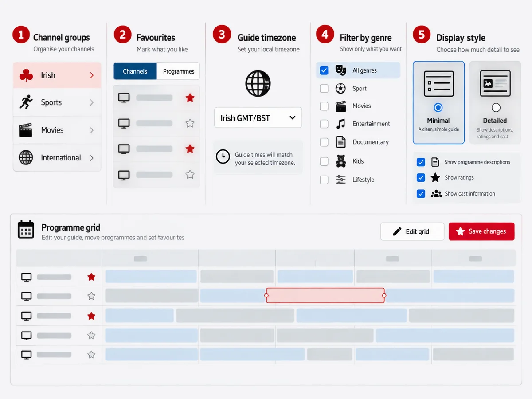
Task: Click the globe icon beside International
Action: pyautogui.click(x=26, y=157)
